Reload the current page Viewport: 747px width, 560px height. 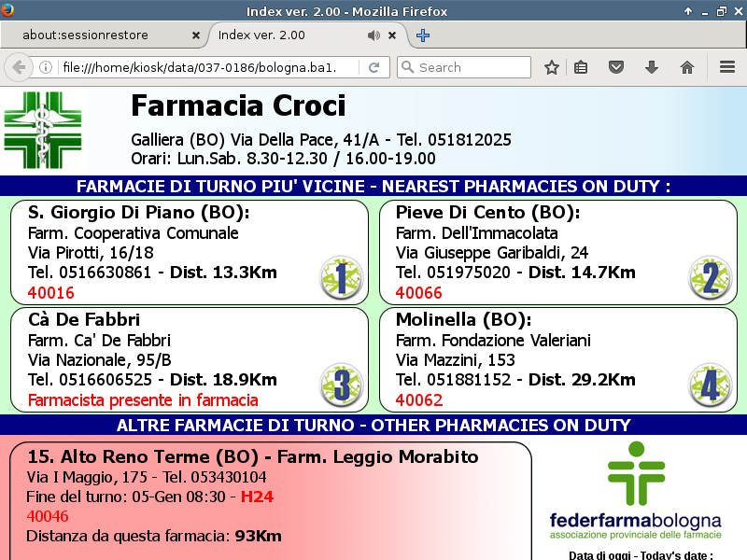pyautogui.click(x=373, y=67)
